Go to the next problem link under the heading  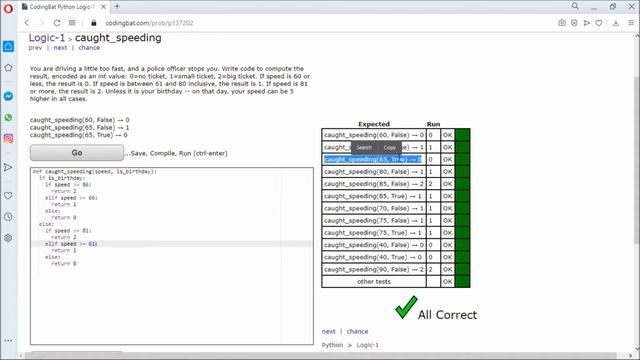pyautogui.click(x=60, y=48)
